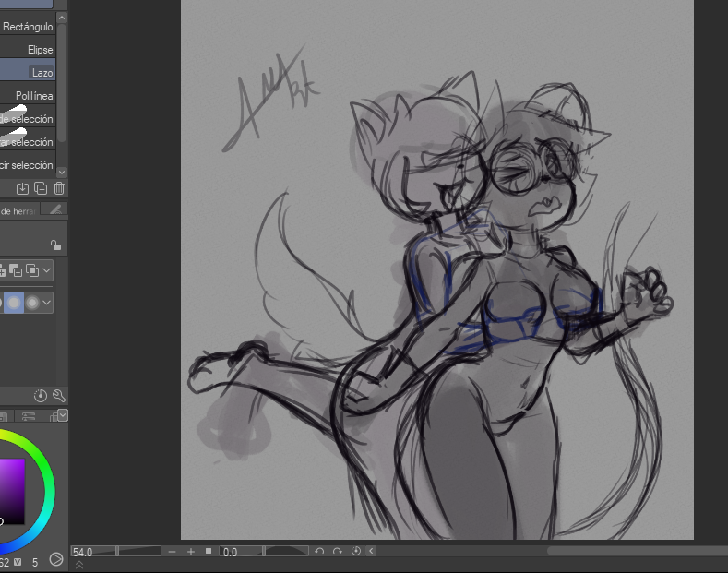The image size is (728, 573).
Task: Reset tool settings to initial values
Action: click(x=41, y=396)
